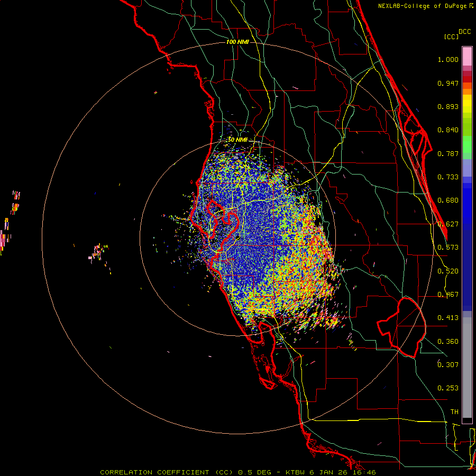Click the 0.840 scale value

coord(448,130)
